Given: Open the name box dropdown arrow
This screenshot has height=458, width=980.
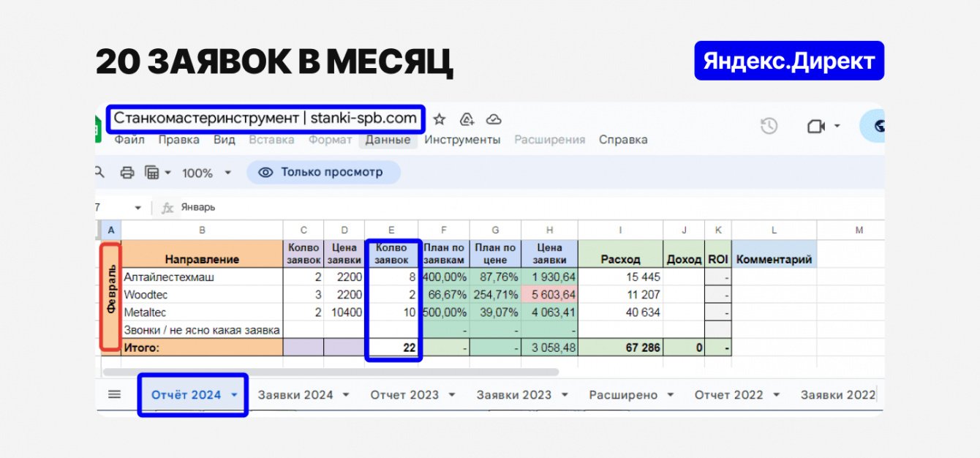Looking at the screenshot, I should 137,208.
